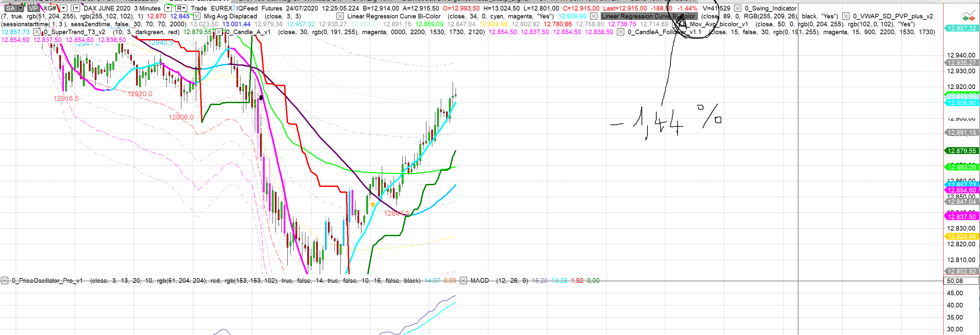The image size is (980, 335).
Task: Click swing label 12906.0 on chart
Action: (181, 117)
